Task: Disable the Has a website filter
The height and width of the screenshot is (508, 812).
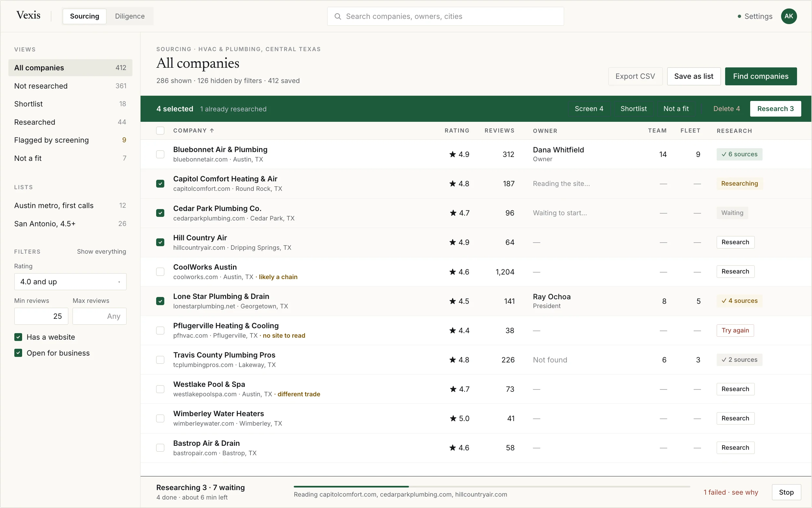Action: click(x=18, y=337)
